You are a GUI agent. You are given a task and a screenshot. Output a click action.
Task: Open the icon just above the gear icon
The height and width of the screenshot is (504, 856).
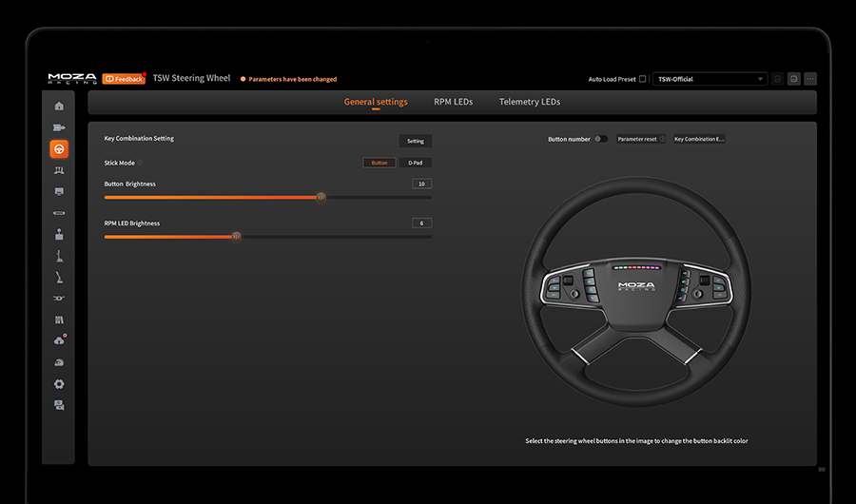coord(59,362)
